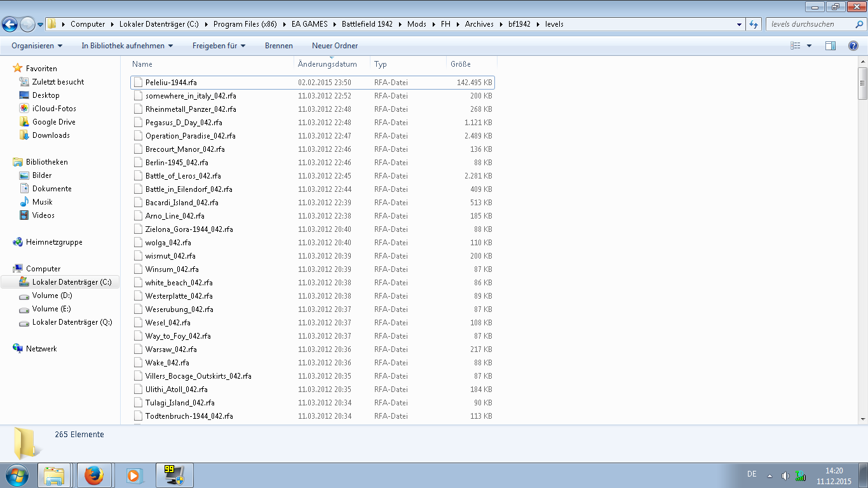The height and width of the screenshot is (488, 868).
Task: Click In Bibliothek aufnehmen menu
Action: pyautogui.click(x=127, y=46)
